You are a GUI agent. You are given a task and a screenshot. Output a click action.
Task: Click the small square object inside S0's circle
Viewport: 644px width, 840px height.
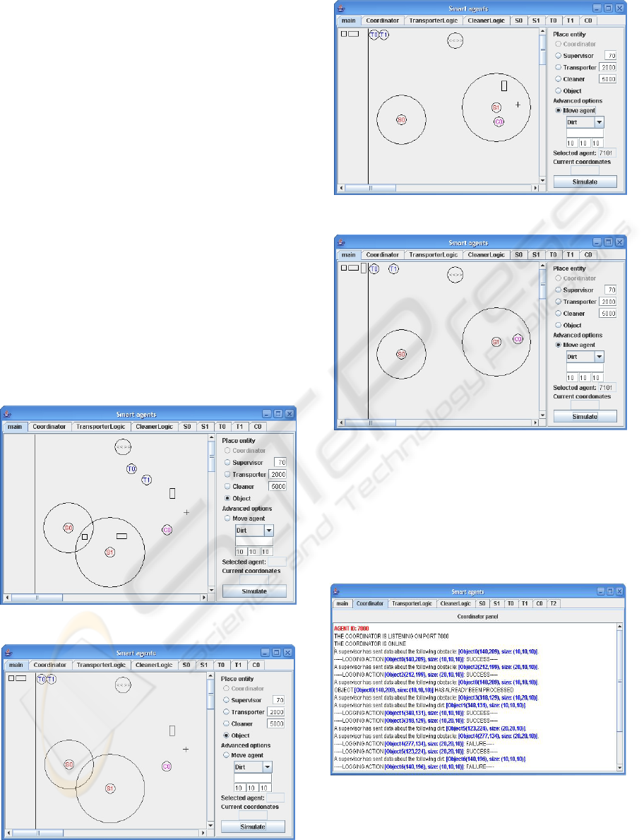tap(85, 537)
